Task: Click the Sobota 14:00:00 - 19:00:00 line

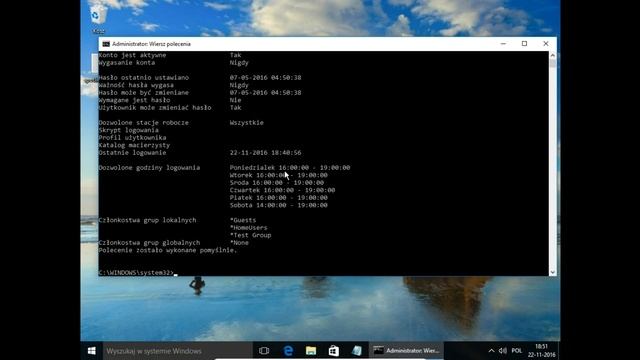Action: (278, 205)
